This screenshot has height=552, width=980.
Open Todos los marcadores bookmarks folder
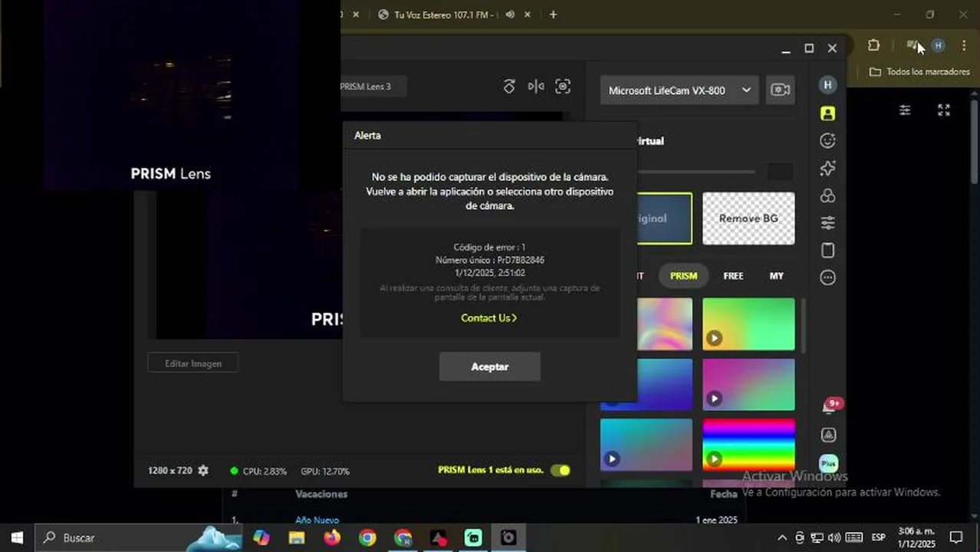[919, 71]
